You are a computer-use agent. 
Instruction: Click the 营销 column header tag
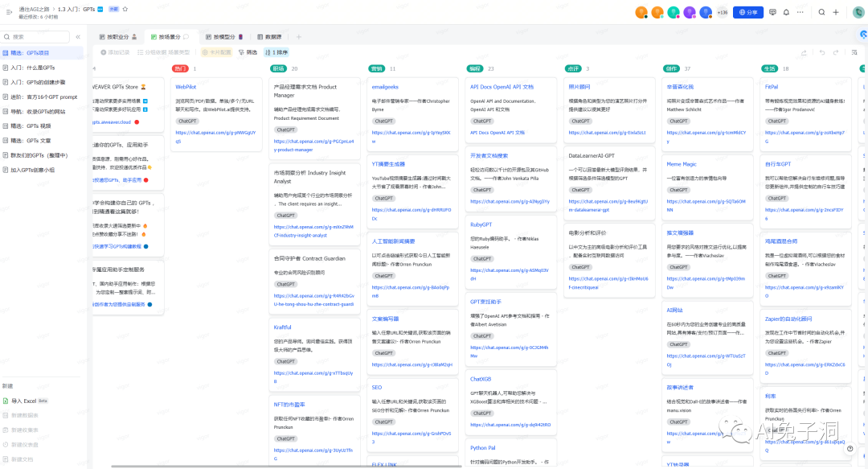[x=377, y=68]
